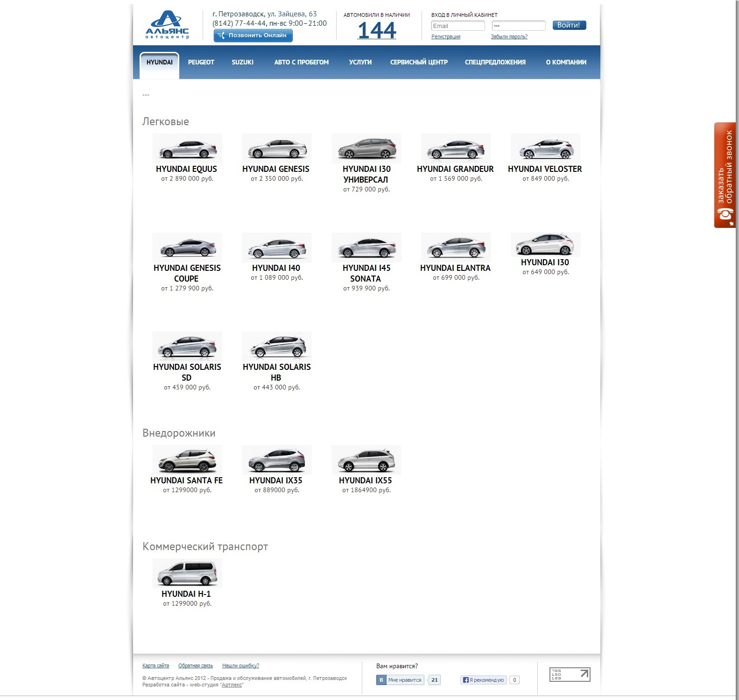Open the Peugeot menu item

(x=201, y=63)
